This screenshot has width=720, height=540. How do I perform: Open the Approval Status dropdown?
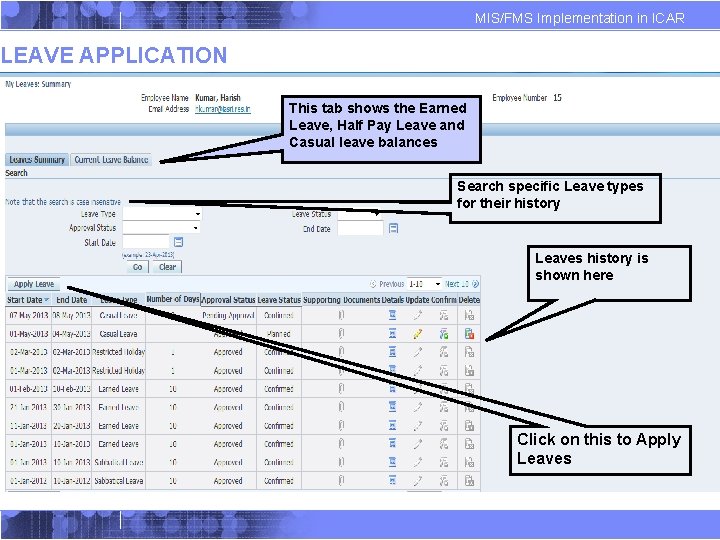pos(162,228)
